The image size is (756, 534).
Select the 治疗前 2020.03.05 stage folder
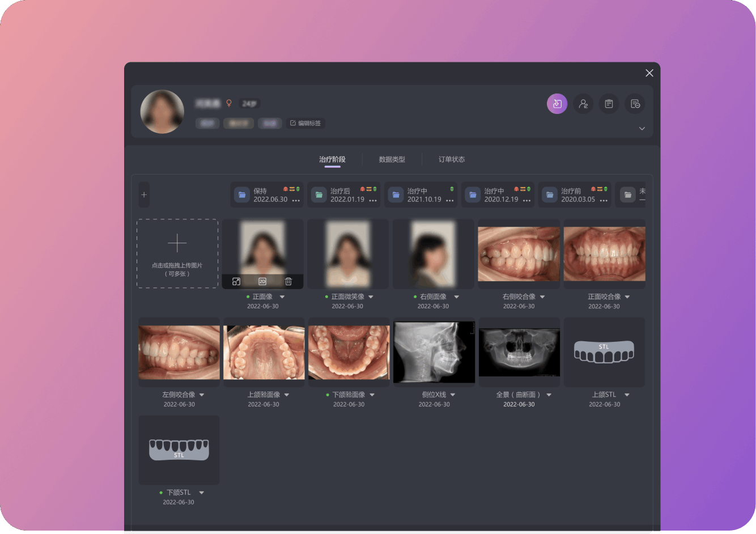(x=572, y=195)
